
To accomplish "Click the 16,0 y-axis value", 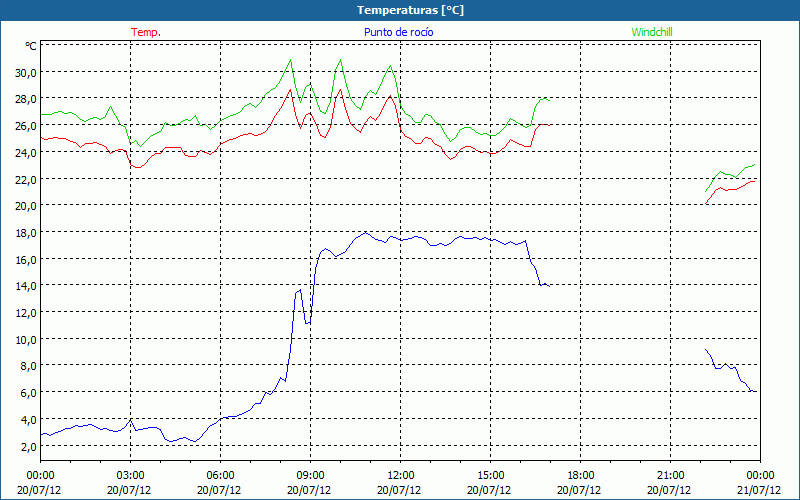I will tap(26, 260).
